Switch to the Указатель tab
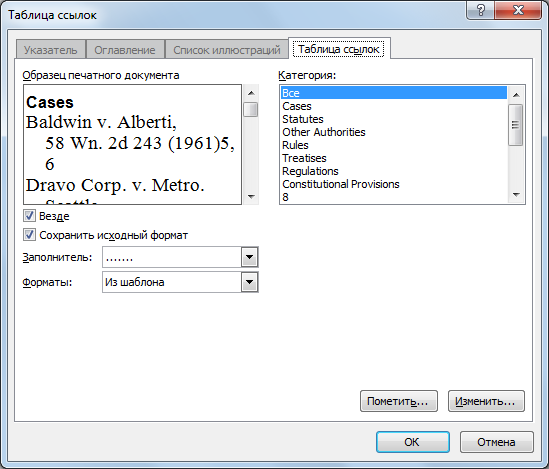Screen dimensions: 549x469 point(51,50)
